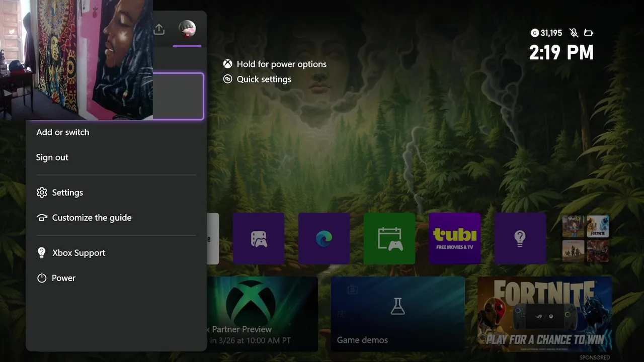
Task: Open the My games & apps tile
Action: [259, 238]
